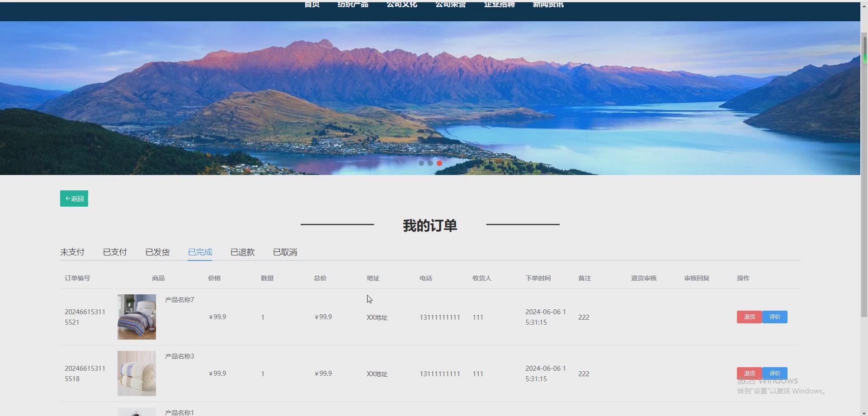This screenshot has height=416, width=868.
Task: Go to 首页 in the top navigation
Action: point(312,5)
